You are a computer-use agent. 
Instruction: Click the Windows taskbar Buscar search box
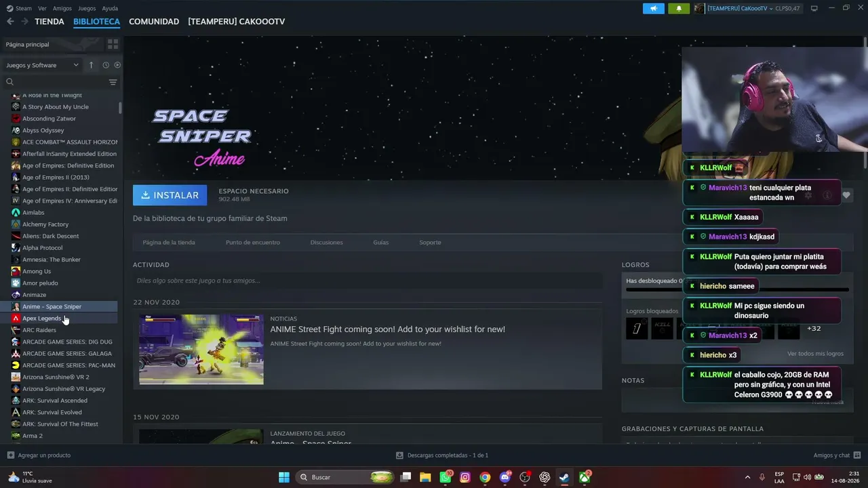pyautogui.click(x=347, y=477)
